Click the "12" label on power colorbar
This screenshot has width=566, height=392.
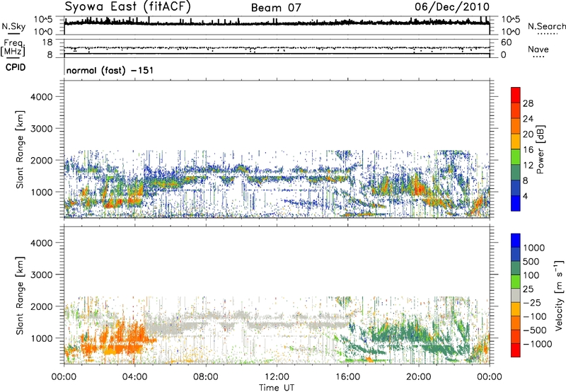[x=528, y=166]
